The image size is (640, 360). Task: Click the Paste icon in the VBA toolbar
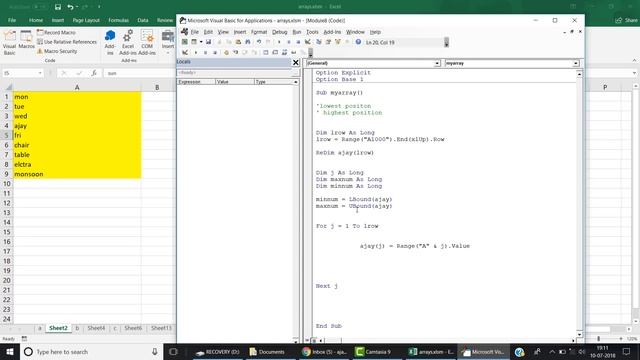click(238, 42)
